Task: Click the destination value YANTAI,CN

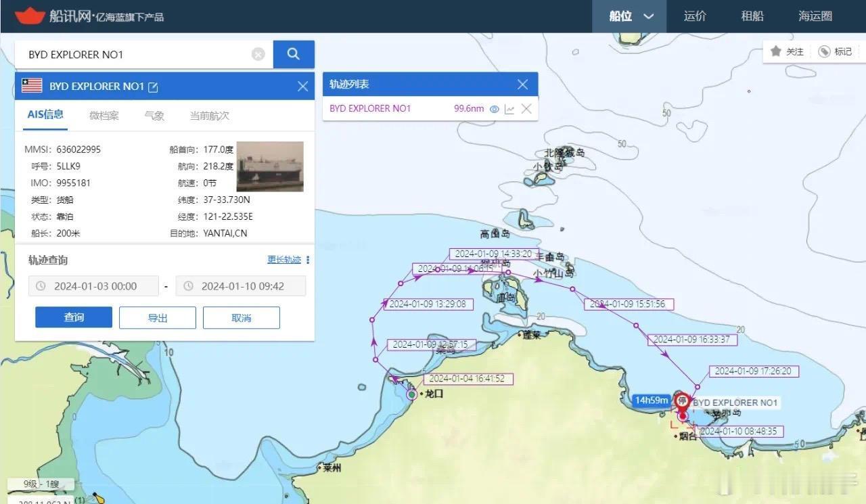Action: [x=225, y=233]
